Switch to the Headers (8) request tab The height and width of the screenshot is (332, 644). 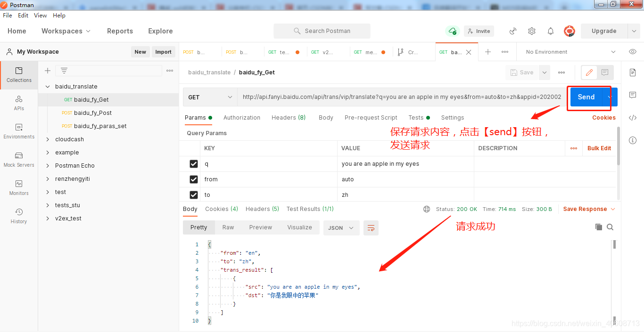[x=289, y=118]
